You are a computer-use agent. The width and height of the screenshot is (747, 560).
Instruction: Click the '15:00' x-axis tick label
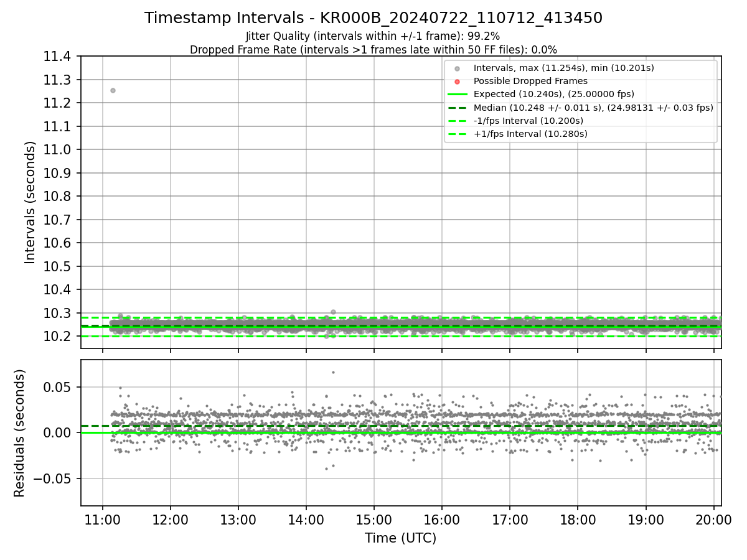[374, 520]
